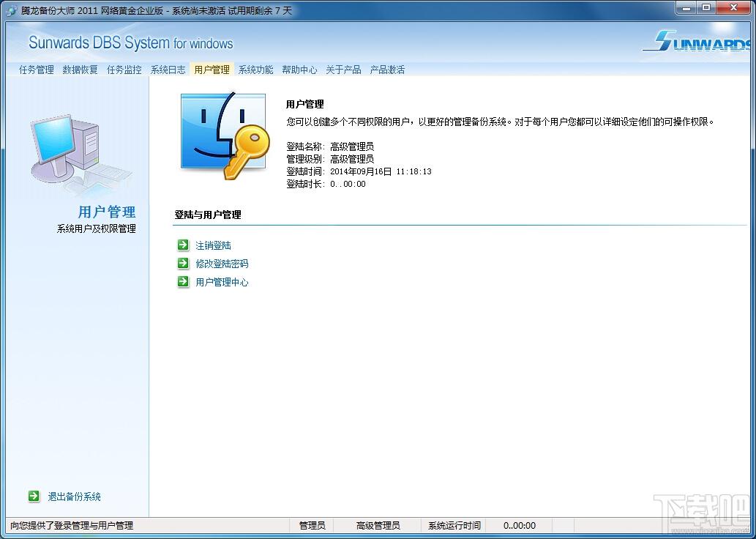Image resolution: width=756 pixels, height=539 pixels.
Task: Click the green arrow icon beside 修改登陆密码
Action: 183,264
